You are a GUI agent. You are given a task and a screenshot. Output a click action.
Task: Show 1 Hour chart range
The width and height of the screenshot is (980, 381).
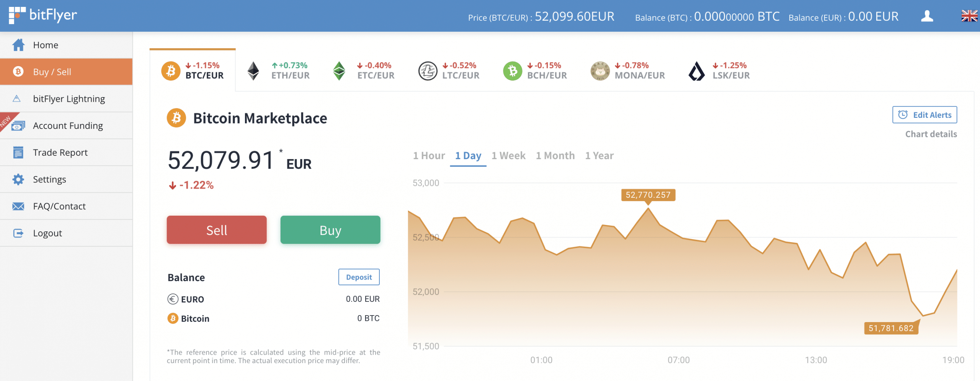tap(429, 156)
